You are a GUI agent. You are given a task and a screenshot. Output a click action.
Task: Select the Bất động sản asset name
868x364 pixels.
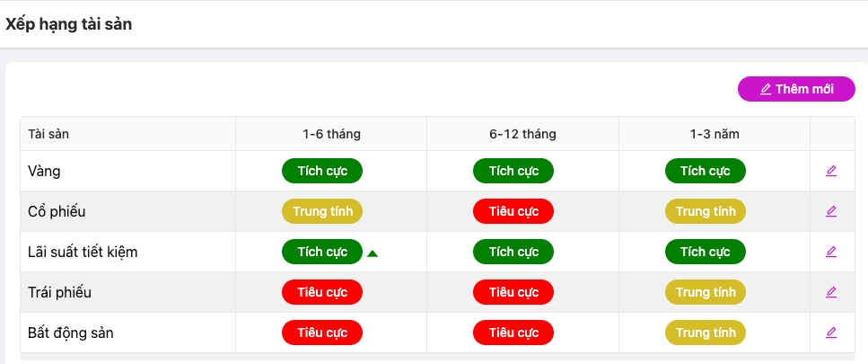point(71,333)
